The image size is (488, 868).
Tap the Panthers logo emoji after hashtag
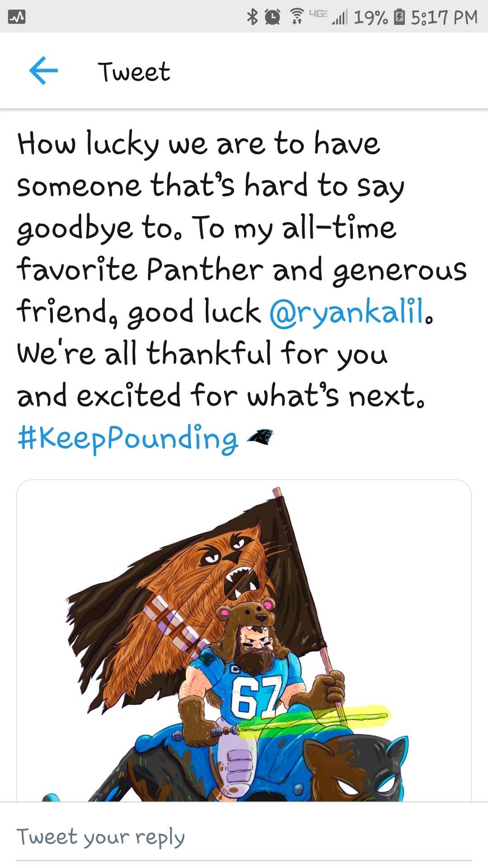[260, 436]
